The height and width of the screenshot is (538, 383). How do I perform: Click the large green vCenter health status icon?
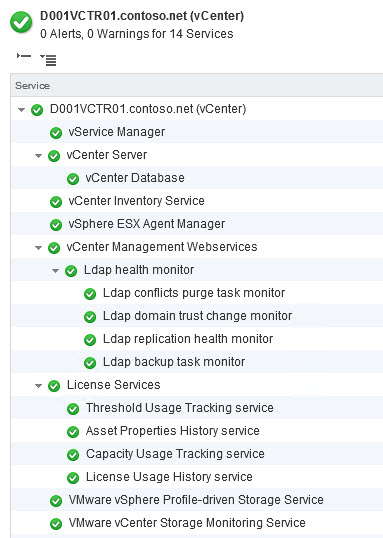[x=21, y=22]
